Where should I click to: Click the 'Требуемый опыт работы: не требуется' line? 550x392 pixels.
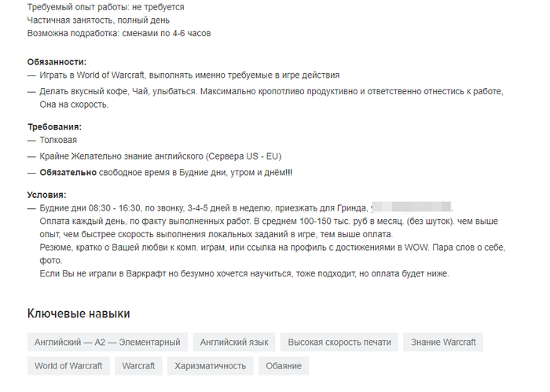click(105, 7)
